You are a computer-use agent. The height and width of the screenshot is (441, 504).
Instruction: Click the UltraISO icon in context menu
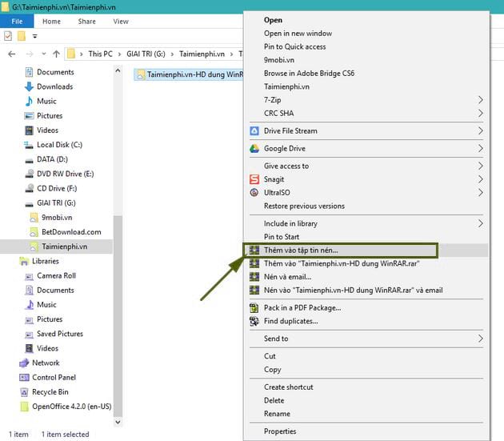pos(254,193)
